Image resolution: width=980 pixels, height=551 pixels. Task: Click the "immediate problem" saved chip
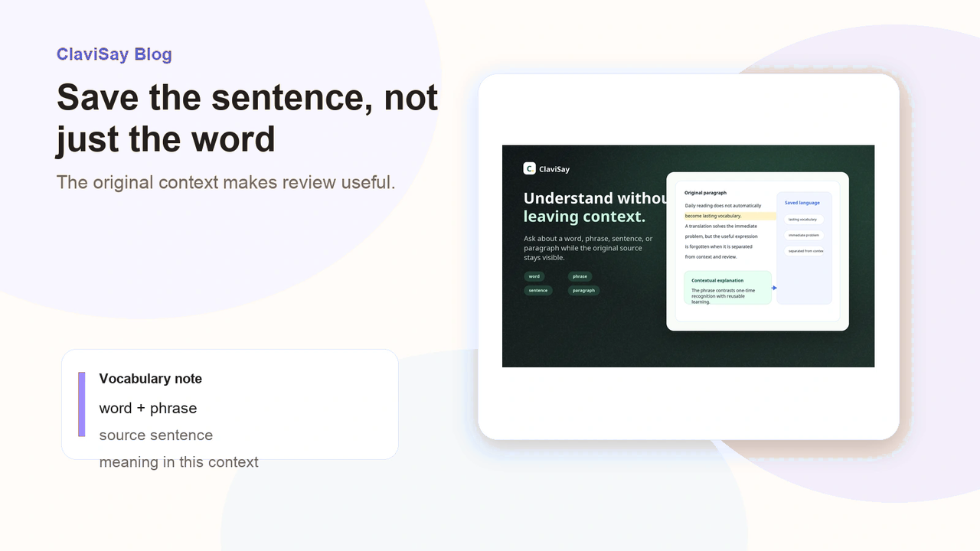[804, 235]
